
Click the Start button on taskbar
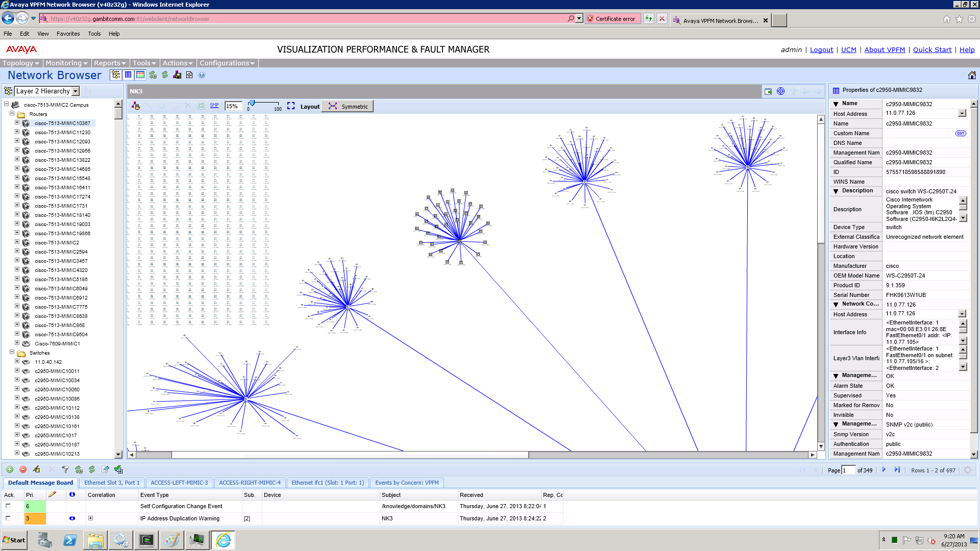coord(14,540)
